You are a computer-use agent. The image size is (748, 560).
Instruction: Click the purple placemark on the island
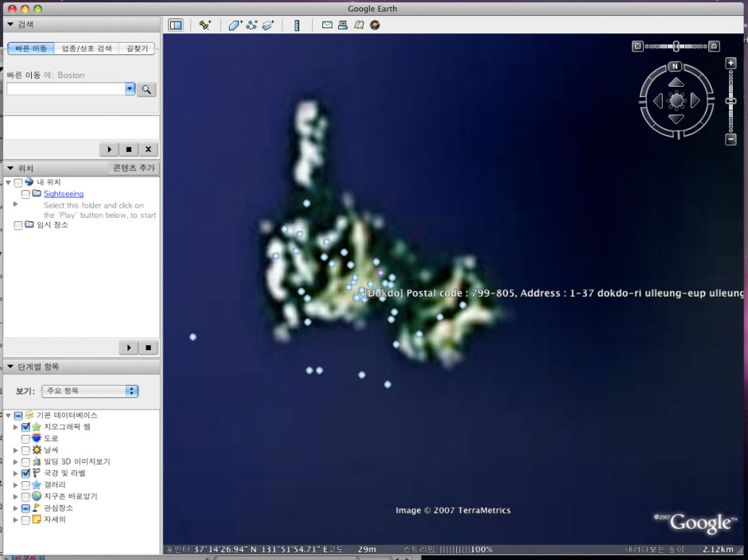click(x=380, y=273)
